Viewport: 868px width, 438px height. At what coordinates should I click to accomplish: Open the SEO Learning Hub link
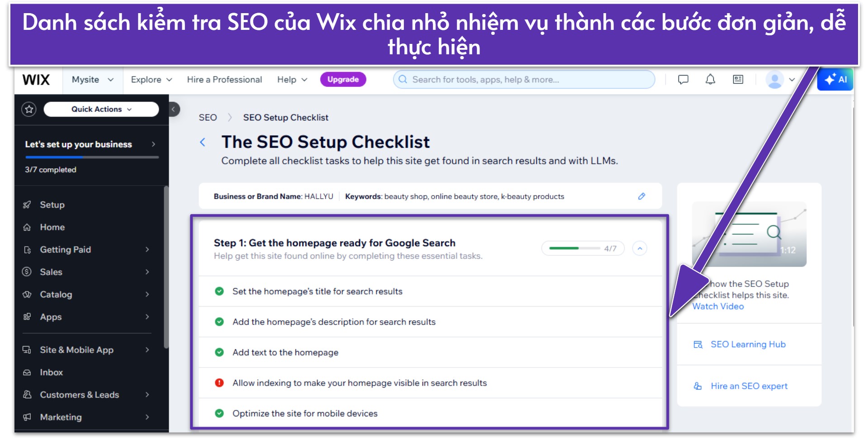pos(748,344)
